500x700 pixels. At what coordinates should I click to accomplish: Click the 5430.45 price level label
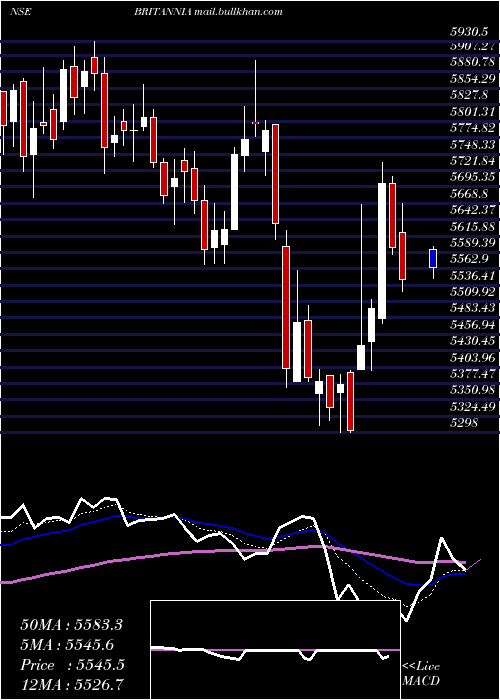[473, 342]
